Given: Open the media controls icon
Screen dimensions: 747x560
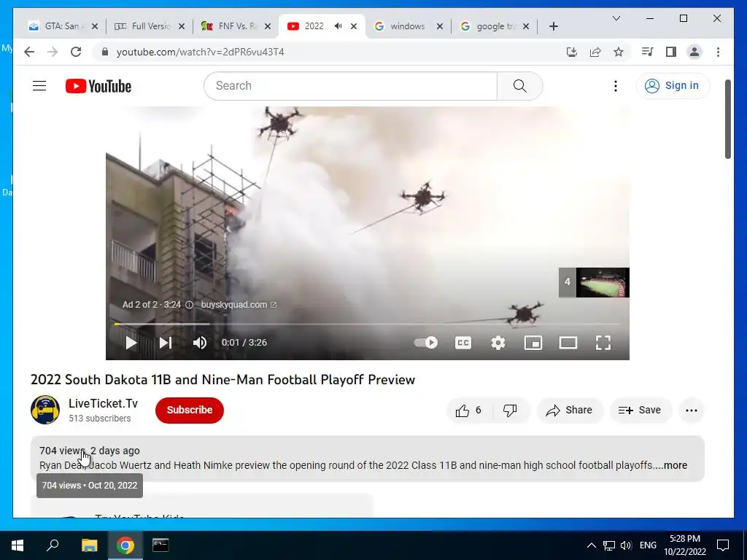Looking at the screenshot, I should point(648,52).
